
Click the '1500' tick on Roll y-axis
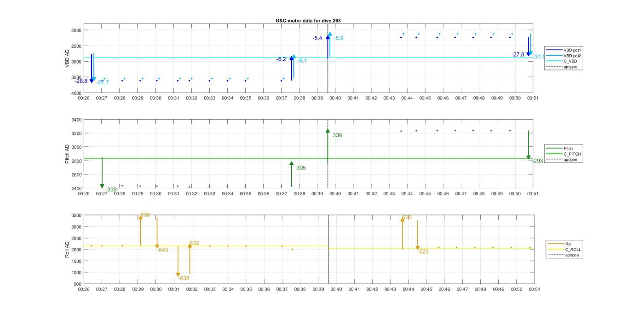[76, 261]
